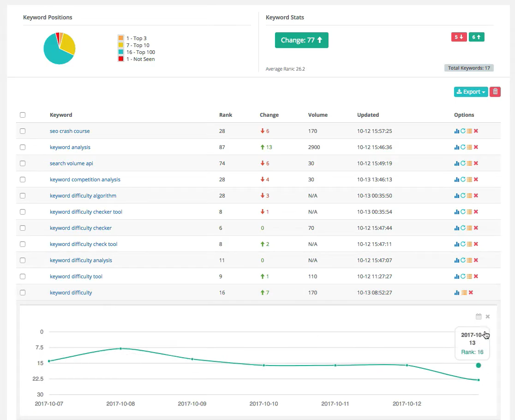This screenshot has width=515, height=420.
Task: Close the rank history chart panel
Action: (487, 317)
